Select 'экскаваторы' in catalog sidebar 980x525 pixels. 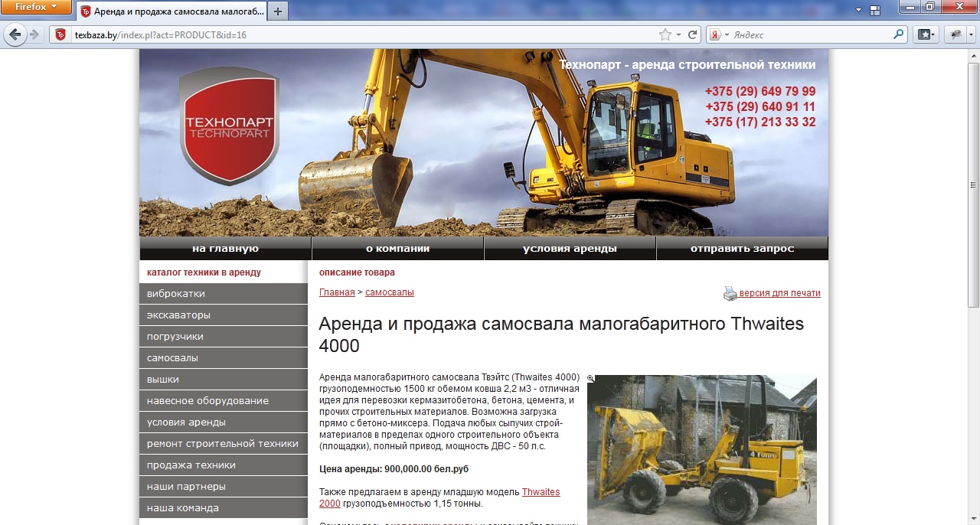224,315
